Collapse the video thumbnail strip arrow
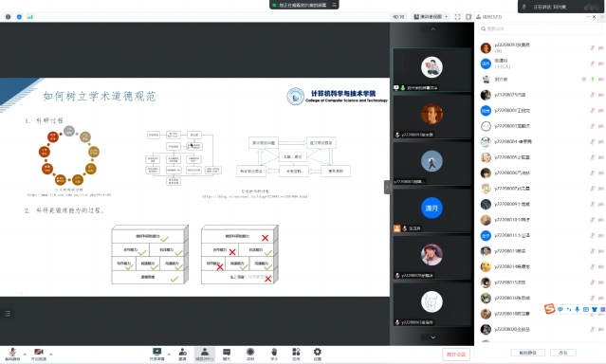Viewport: 606px width, 364px height. (387, 187)
